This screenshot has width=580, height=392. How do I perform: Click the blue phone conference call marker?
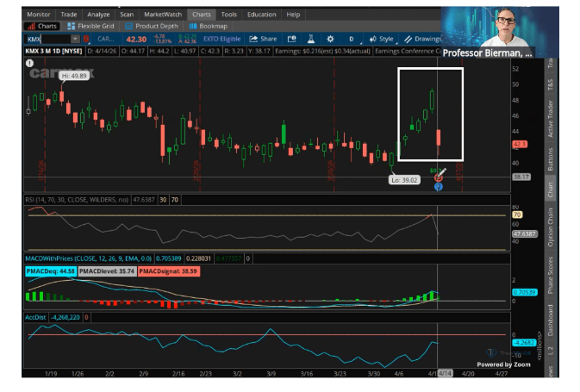439,186
